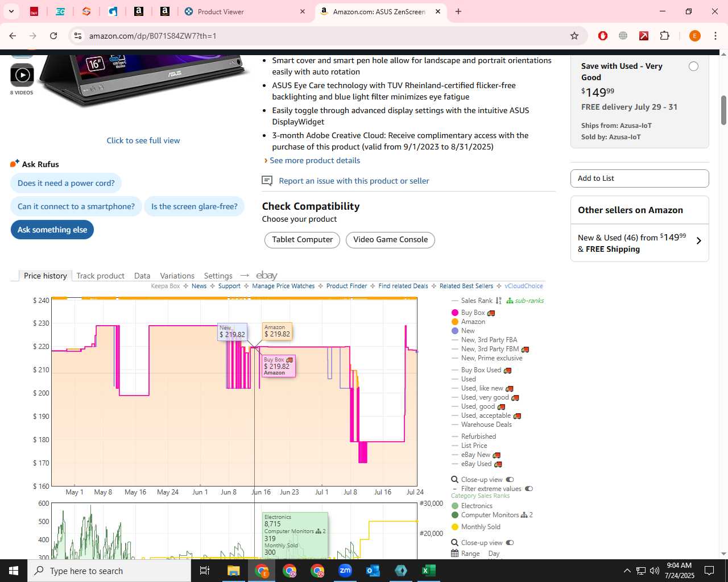Open Task View on the taskbar
Screen dimensions: 728x582
click(205, 571)
